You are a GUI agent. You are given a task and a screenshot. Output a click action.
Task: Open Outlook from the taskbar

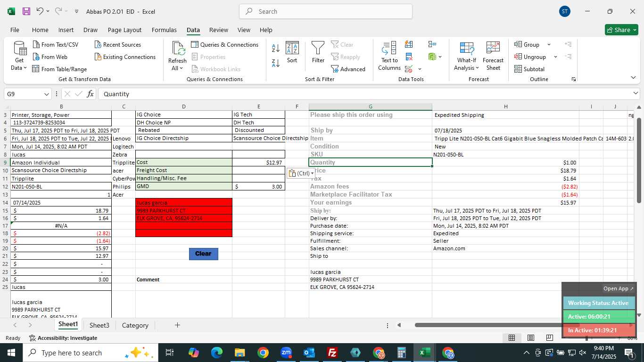pos(309,353)
